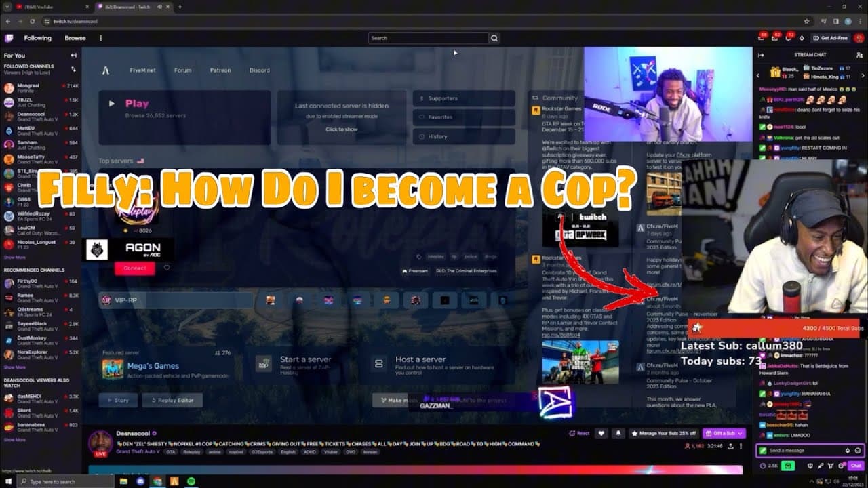Open the Browse page
Viewport: 868px width, 488px height.
click(75, 38)
